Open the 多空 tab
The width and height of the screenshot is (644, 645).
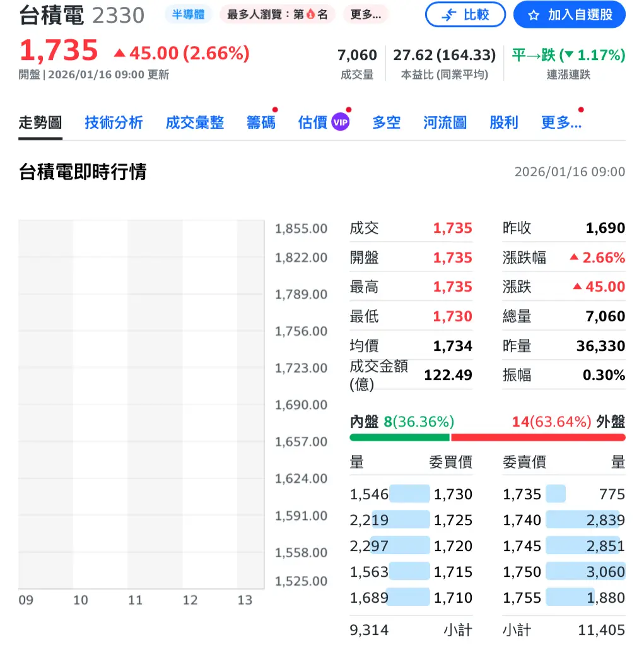[386, 122]
